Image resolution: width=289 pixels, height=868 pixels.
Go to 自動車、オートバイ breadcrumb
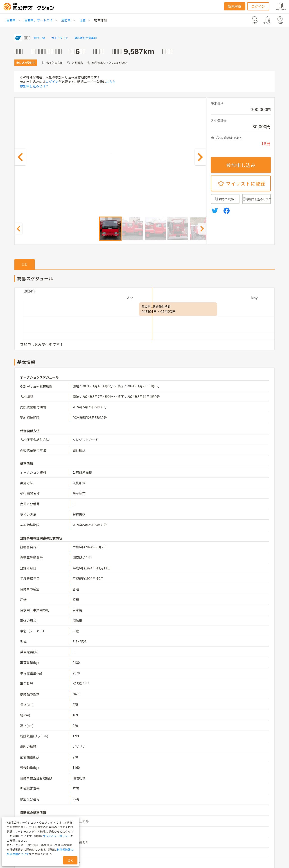click(38, 20)
